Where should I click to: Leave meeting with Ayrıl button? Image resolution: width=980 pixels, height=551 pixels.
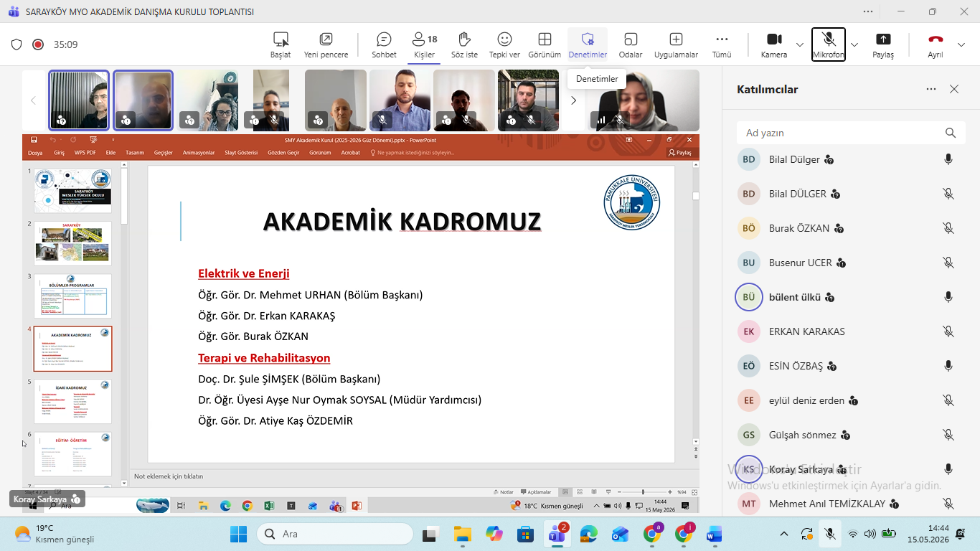(x=936, y=44)
